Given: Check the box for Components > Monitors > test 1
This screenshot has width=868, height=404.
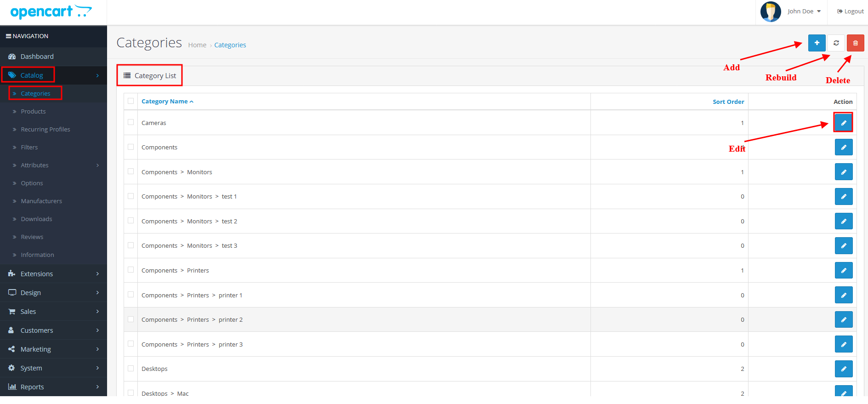Looking at the screenshot, I should pyautogui.click(x=131, y=196).
